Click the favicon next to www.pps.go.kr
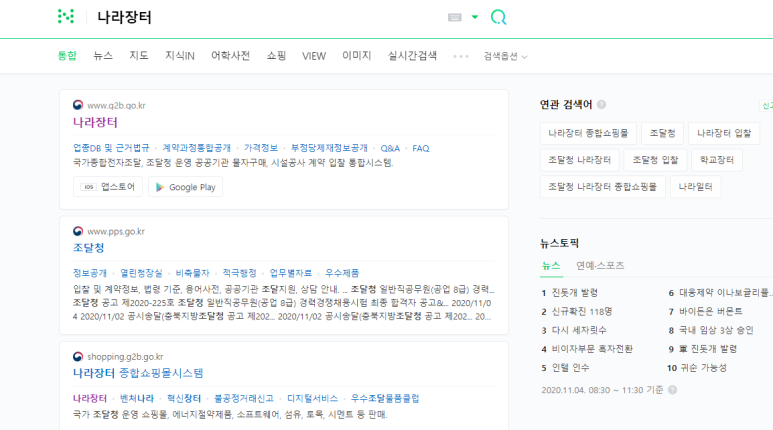Image resolution: width=773 pixels, height=430 pixels. [x=78, y=231]
